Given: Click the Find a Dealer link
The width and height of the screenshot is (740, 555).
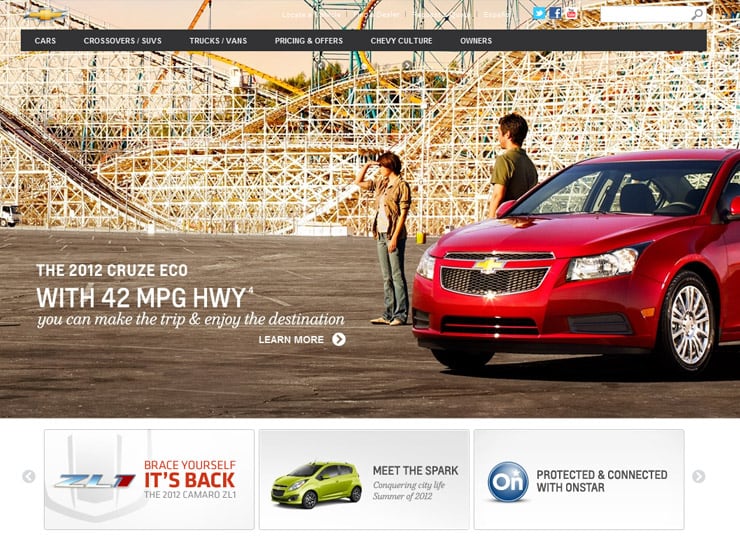Looking at the screenshot, I should point(377,15).
